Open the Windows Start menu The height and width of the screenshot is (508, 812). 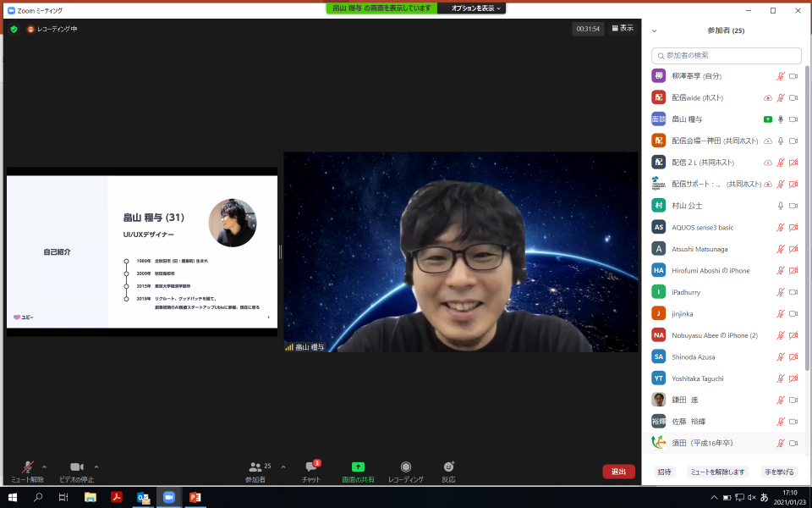pyautogui.click(x=13, y=497)
